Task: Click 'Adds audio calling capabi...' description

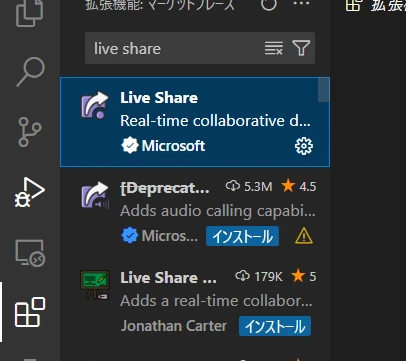Action: tap(218, 211)
